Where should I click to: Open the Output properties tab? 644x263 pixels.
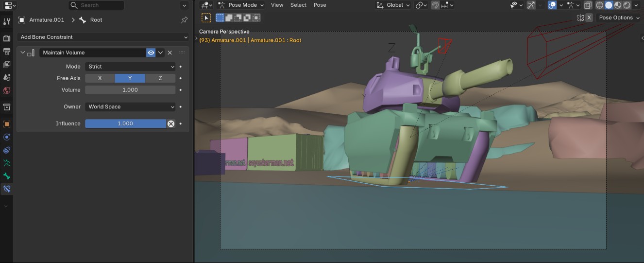(7, 52)
